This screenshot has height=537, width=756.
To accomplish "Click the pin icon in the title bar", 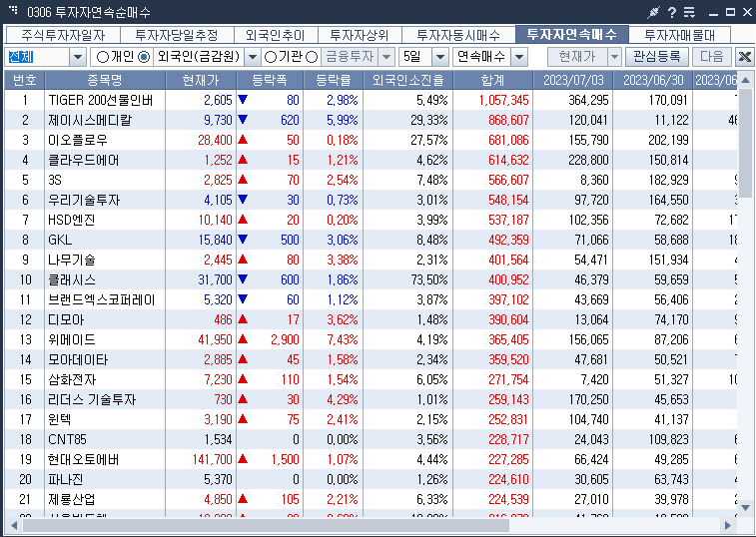I will coord(653,13).
